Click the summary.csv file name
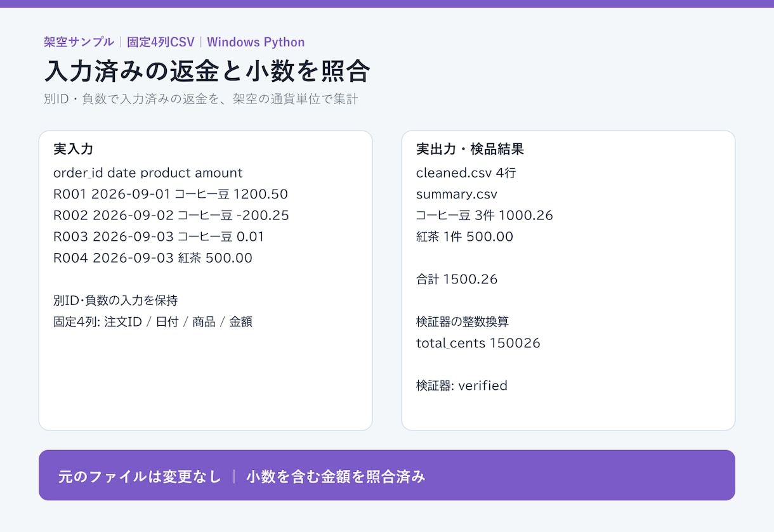Screen dimensions: 774x532 [457, 194]
